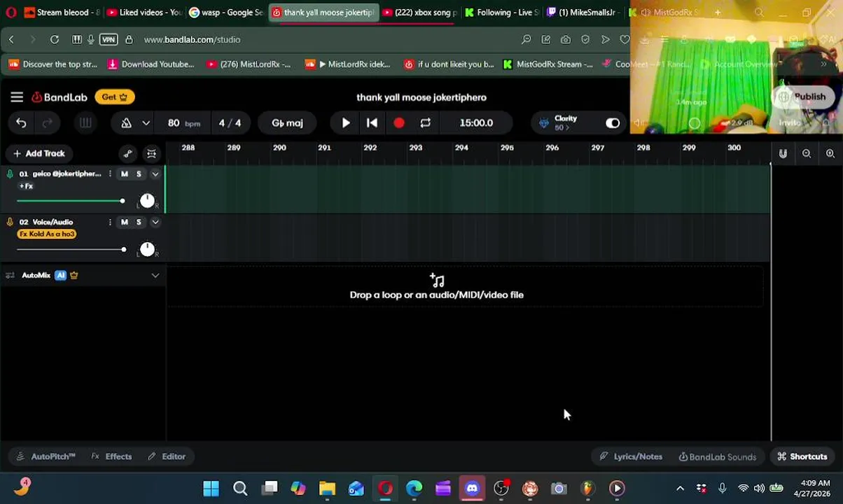Image resolution: width=843 pixels, height=504 pixels.
Task: Open Windows Start menu
Action: pyautogui.click(x=211, y=489)
